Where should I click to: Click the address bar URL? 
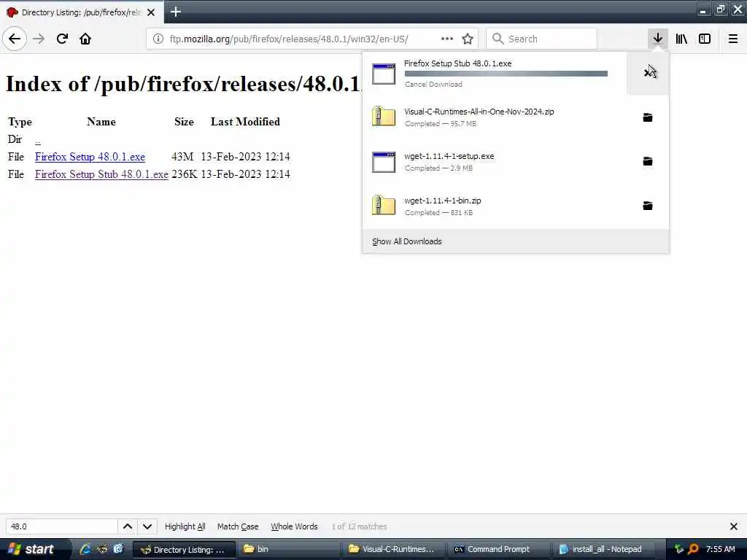pyautogui.click(x=289, y=39)
